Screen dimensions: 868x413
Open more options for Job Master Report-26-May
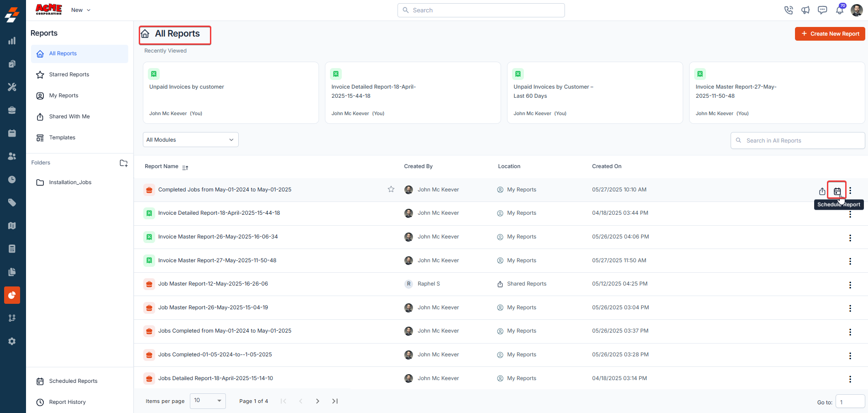coord(850,308)
